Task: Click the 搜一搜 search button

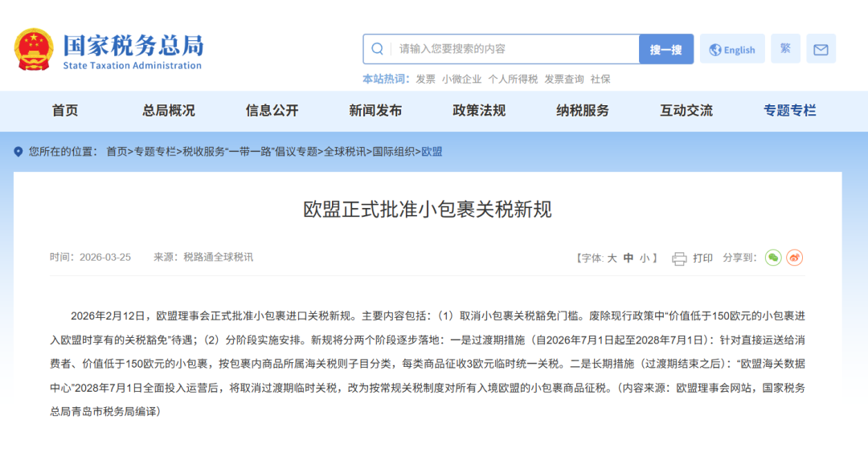Action: coord(666,49)
